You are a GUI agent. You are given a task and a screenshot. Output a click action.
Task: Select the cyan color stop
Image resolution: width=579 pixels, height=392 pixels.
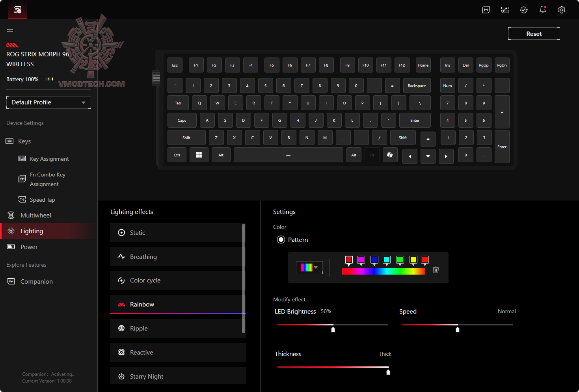(387, 260)
